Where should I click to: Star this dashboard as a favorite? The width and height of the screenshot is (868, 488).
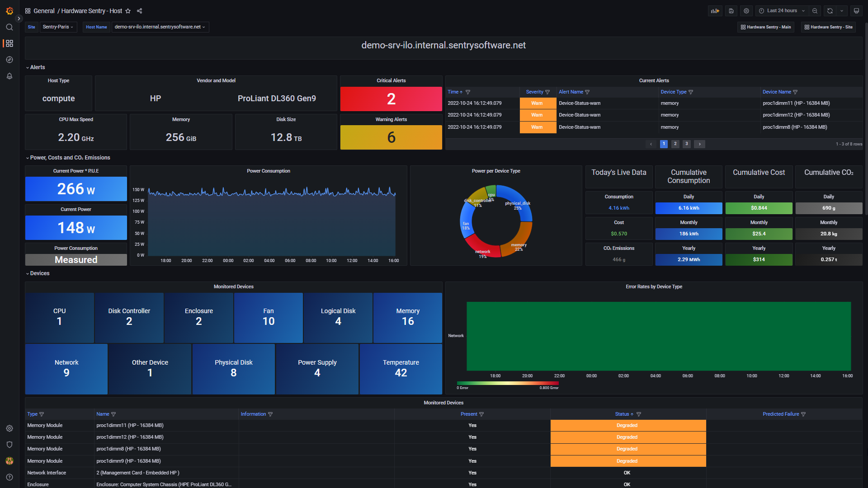click(x=128, y=11)
